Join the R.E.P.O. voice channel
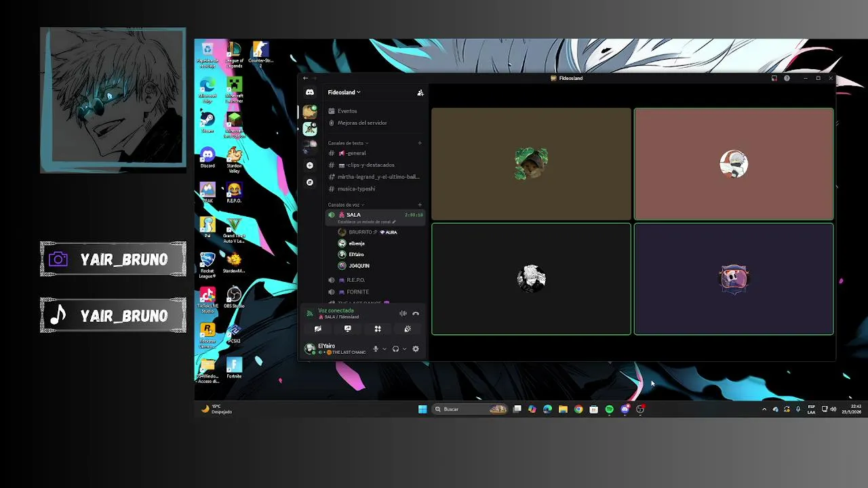 point(374,280)
